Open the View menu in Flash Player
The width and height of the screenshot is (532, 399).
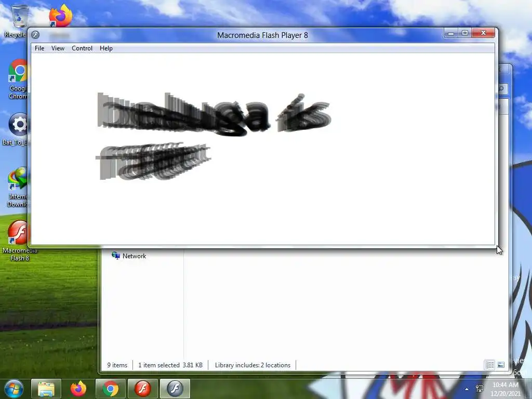[58, 48]
